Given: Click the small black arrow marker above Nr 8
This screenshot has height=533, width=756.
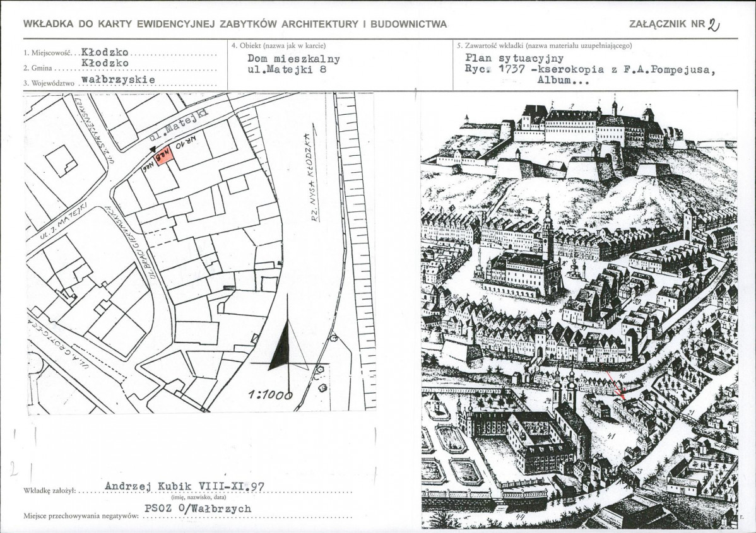Looking at the screenshot, I should point(153,150).
